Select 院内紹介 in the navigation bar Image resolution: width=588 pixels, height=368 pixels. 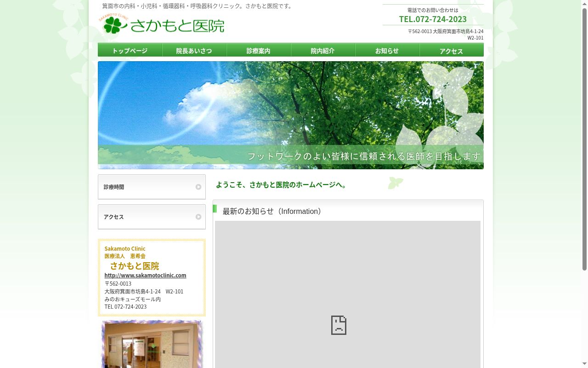pos(323,50)
